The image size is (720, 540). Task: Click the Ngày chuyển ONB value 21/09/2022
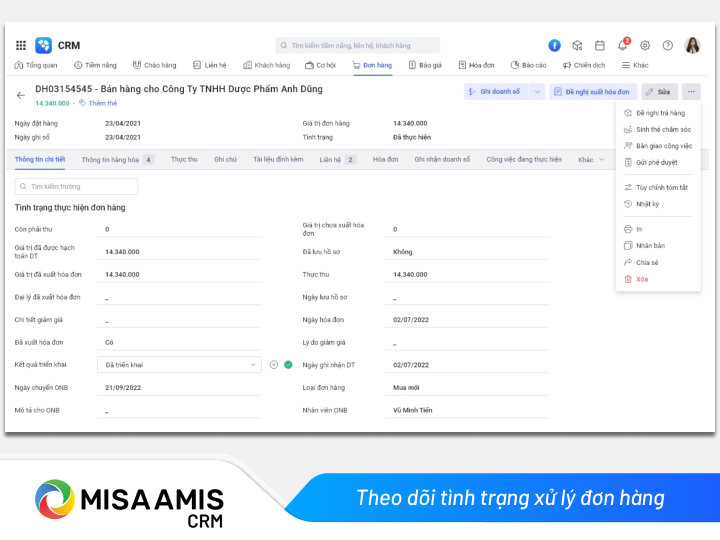[x=123, y=388]
